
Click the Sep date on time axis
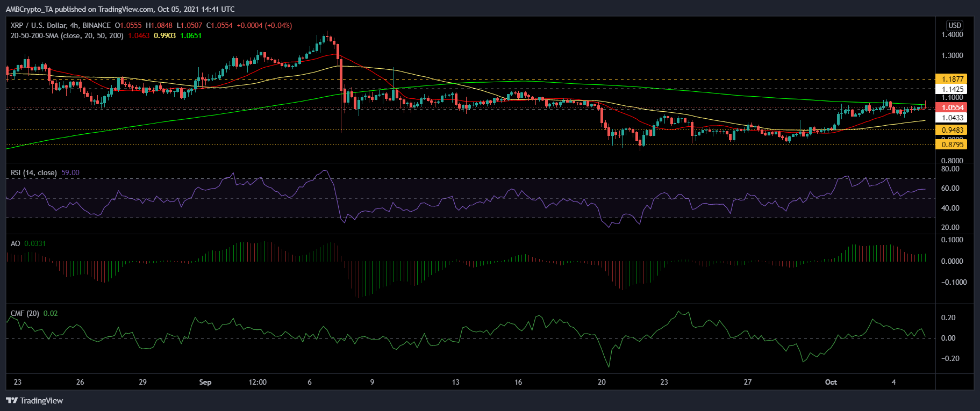pyautogui.click(x=205, y=382)
